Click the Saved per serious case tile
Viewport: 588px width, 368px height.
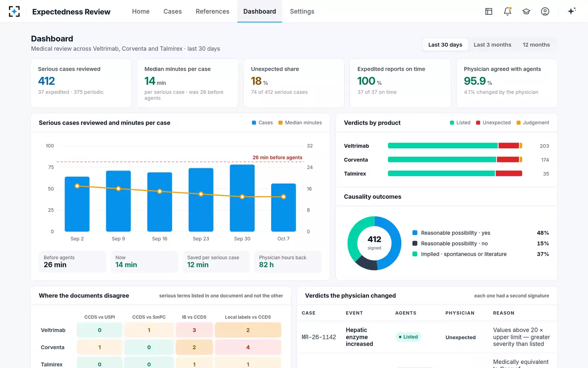tap(216, 262)
